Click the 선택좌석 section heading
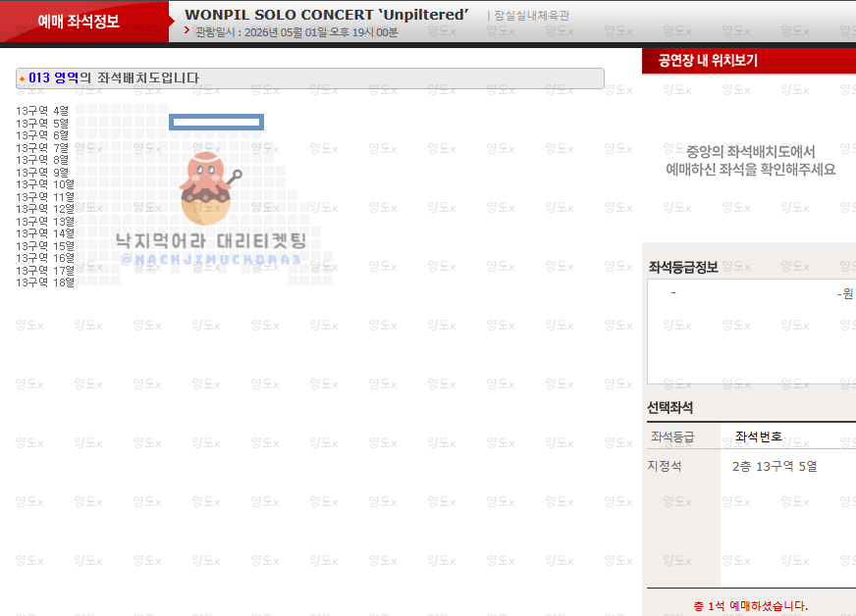 [x=669, y=408]
